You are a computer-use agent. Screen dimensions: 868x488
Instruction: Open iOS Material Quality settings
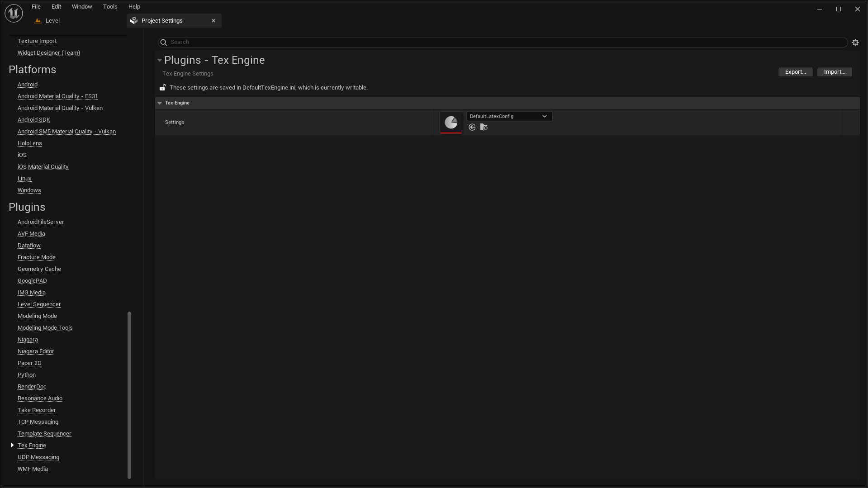click(x=43, y=166)
